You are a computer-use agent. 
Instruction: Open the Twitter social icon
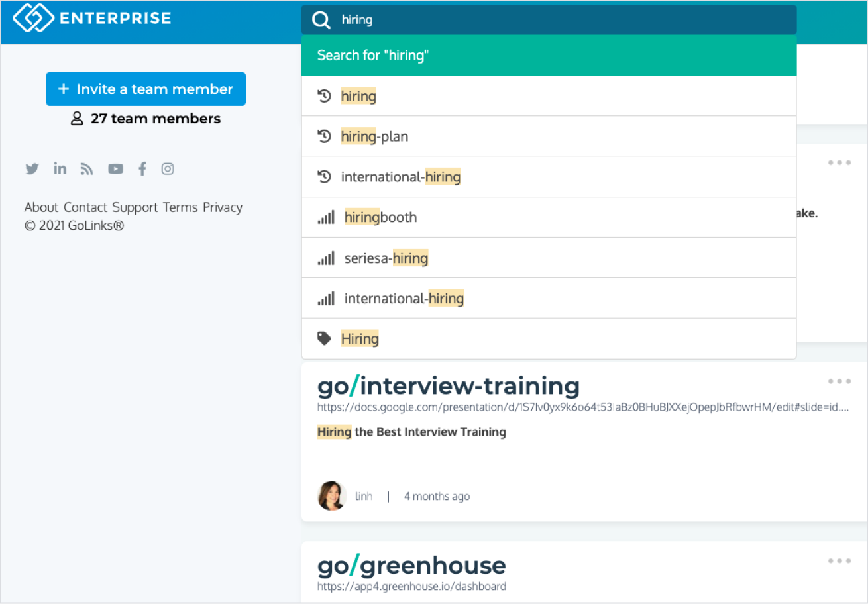(x=32, y=169)
